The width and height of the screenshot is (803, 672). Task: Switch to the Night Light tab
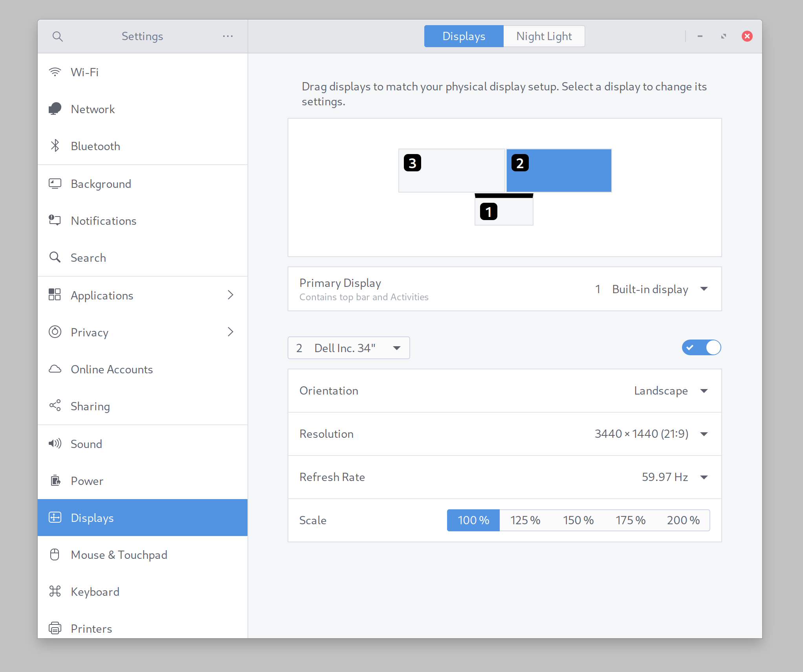point(544,37)
